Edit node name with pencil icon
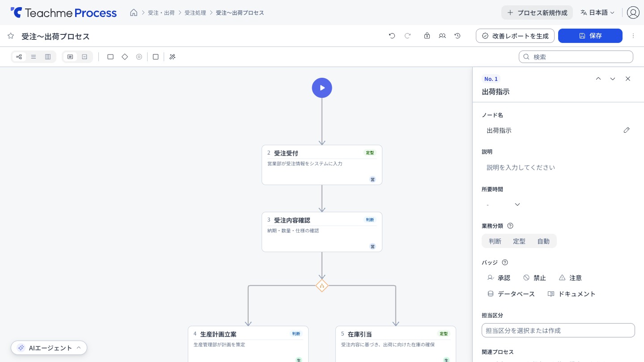The height and width of the screenshot is (362, 644). (x=627, y=130)
